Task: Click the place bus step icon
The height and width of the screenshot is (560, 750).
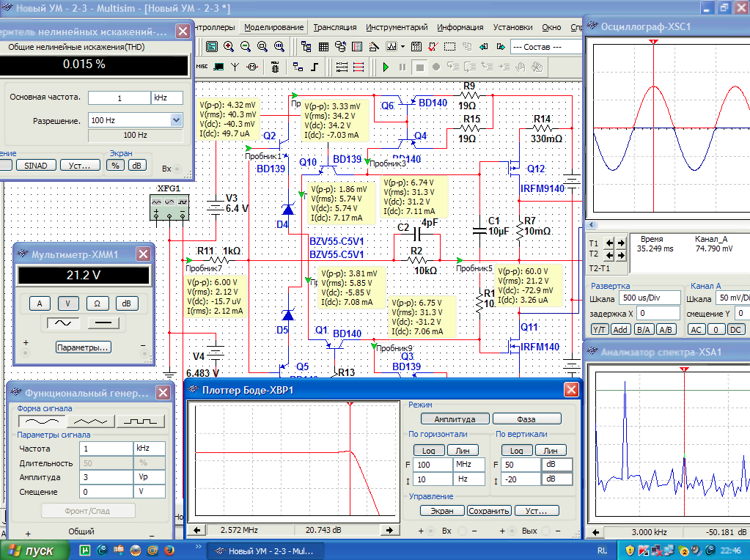Action: coord(315,67)
